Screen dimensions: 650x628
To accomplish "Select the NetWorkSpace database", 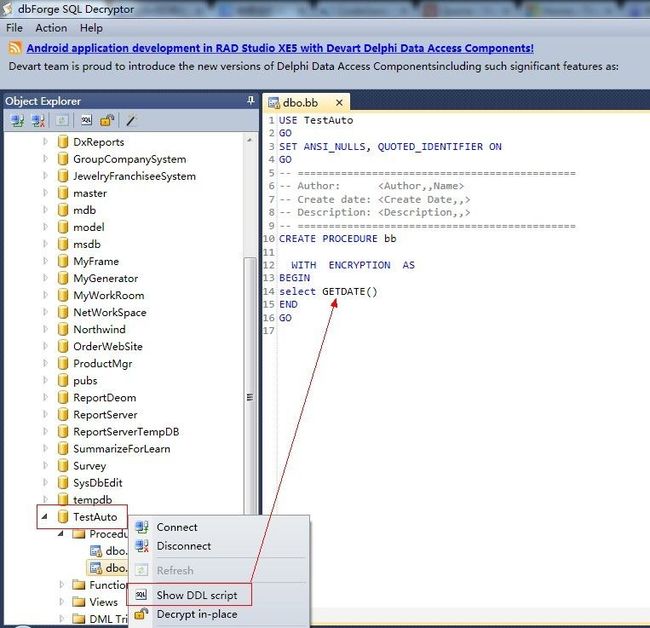I will tap(110, 312).
